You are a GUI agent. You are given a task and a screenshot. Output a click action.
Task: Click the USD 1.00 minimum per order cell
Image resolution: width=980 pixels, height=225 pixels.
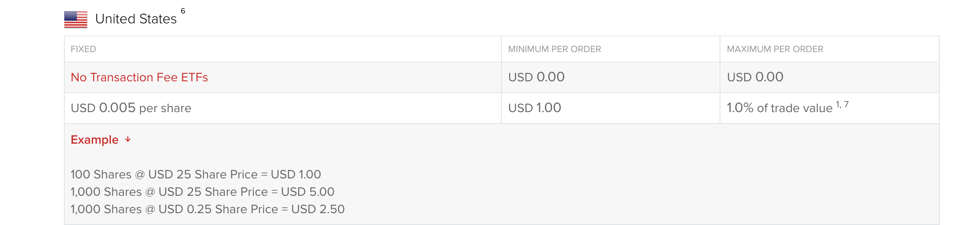pyautogui.click(x=535, y=108)
